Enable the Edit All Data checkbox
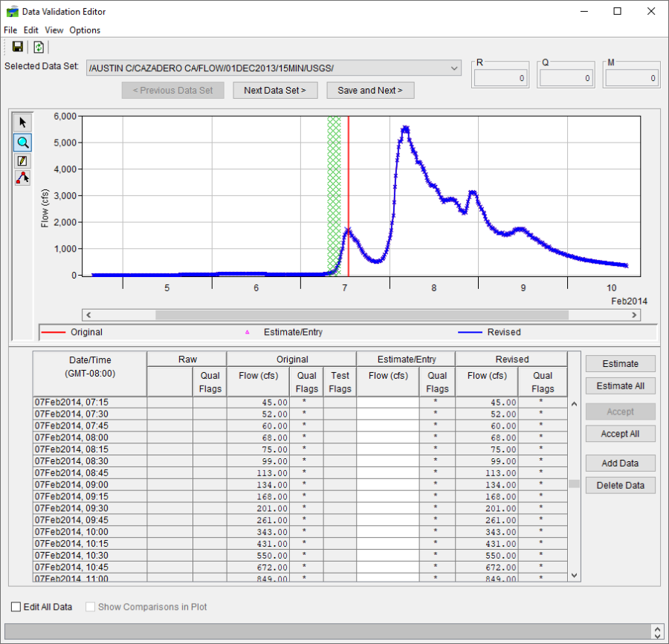The width and height of the screenshot is (669, 644). pyautogui.click(x=16, y=607)
